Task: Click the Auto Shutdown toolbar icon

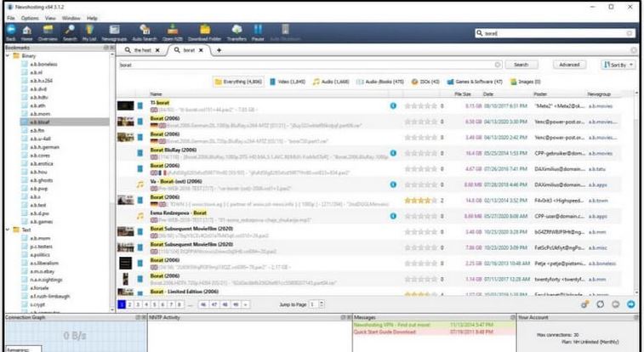Action: pyautogui.click(x=285, y=32)
